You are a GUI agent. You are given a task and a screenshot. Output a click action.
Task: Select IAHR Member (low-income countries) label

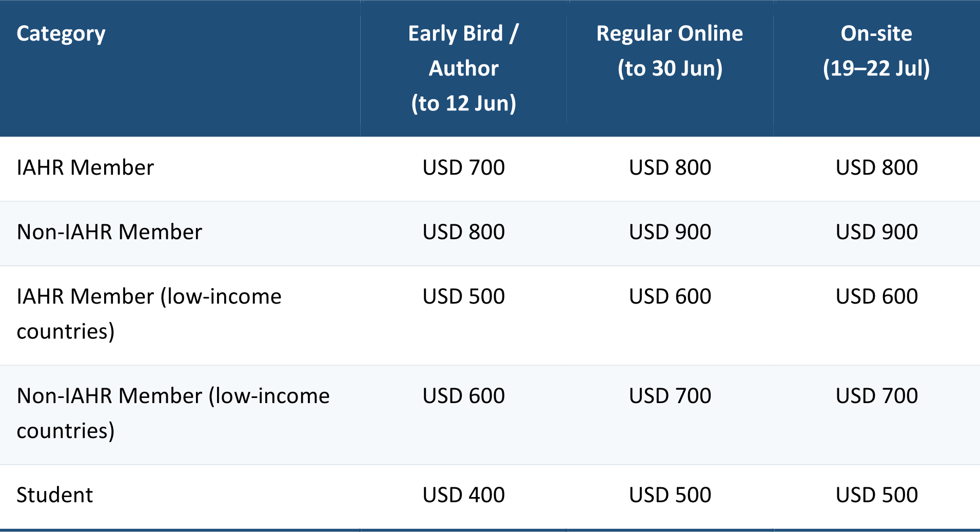[149, 314]
